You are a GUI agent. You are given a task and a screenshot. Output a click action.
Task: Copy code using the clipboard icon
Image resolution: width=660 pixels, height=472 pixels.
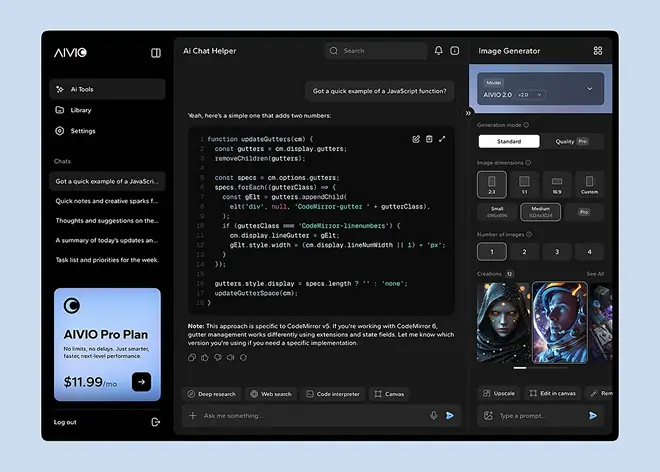429,139
